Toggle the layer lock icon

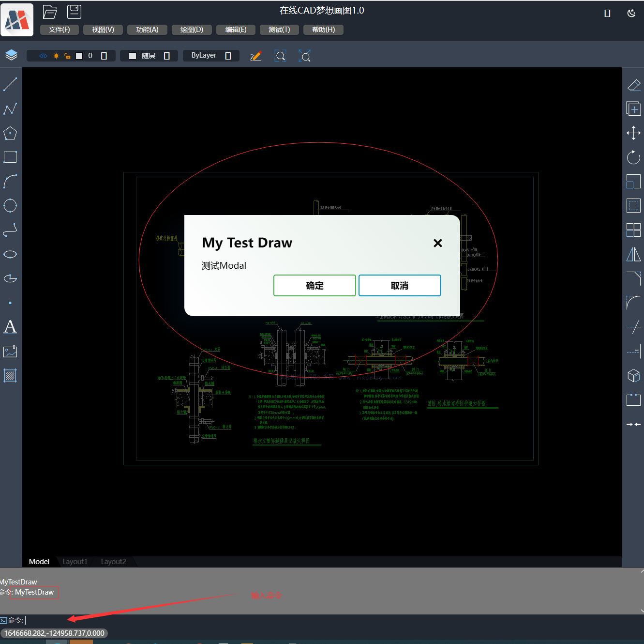click(67, 56)
